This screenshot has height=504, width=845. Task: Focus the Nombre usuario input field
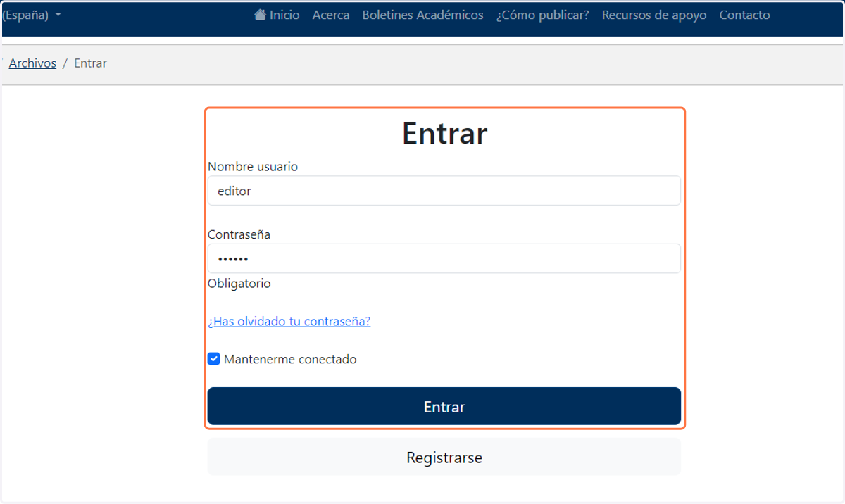pyautogui.click(x=444, y=191)
